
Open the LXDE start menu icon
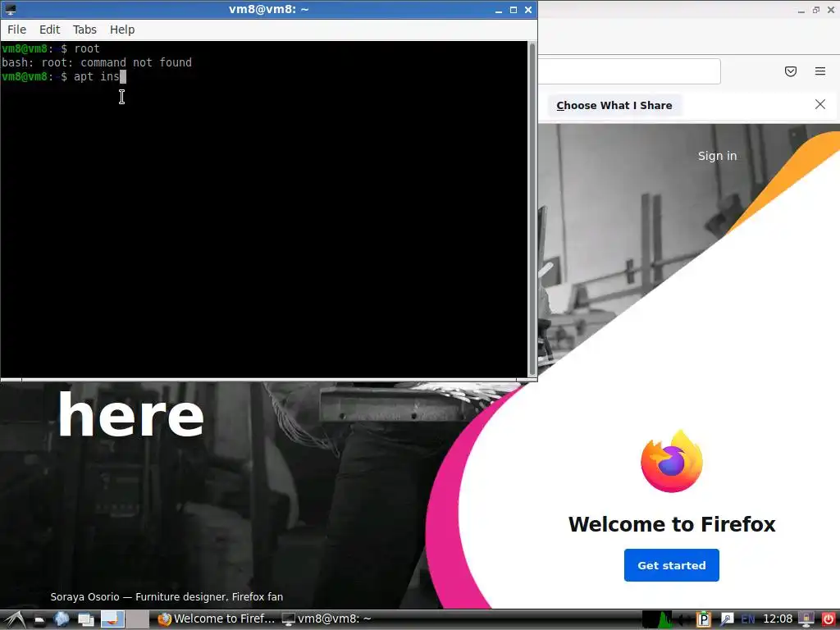[x=15, y=619]
